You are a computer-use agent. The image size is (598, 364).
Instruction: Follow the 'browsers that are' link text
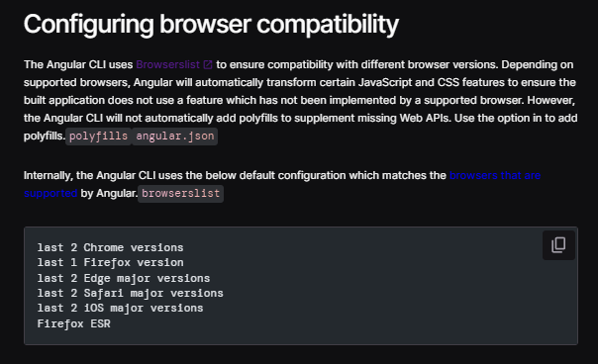pyautogui.click(x=495, y=175)
